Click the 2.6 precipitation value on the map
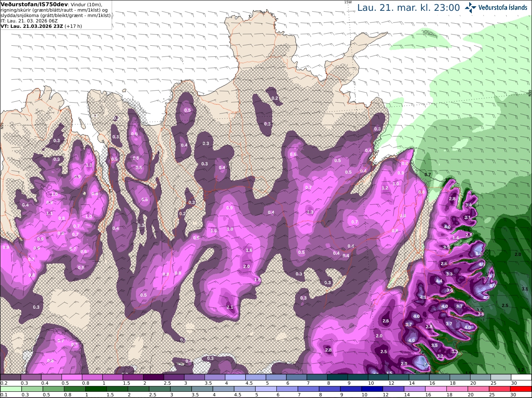This screenshot has height=398, width=532. 386,321
